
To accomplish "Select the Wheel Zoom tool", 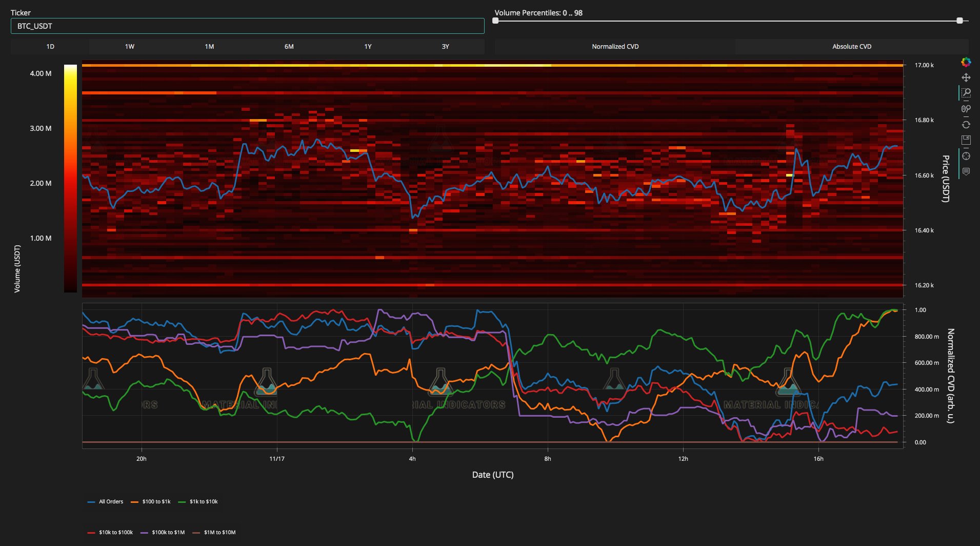I will coord(966,108).
